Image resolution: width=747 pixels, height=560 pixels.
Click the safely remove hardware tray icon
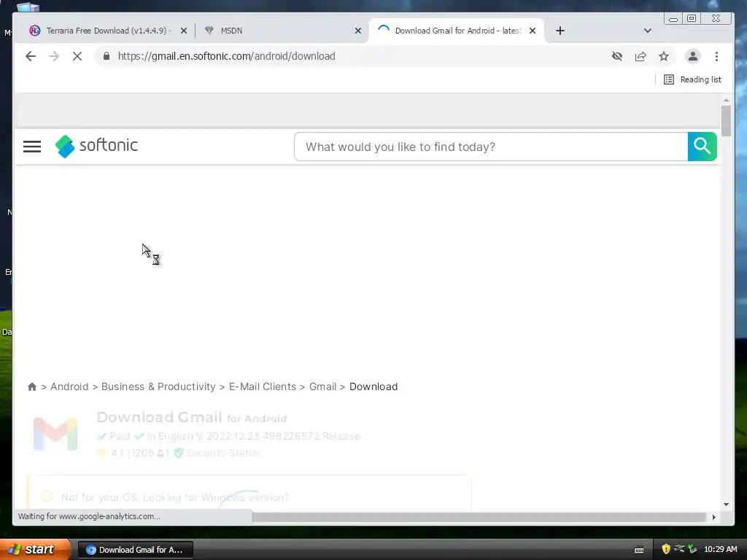tap(692, 549)
